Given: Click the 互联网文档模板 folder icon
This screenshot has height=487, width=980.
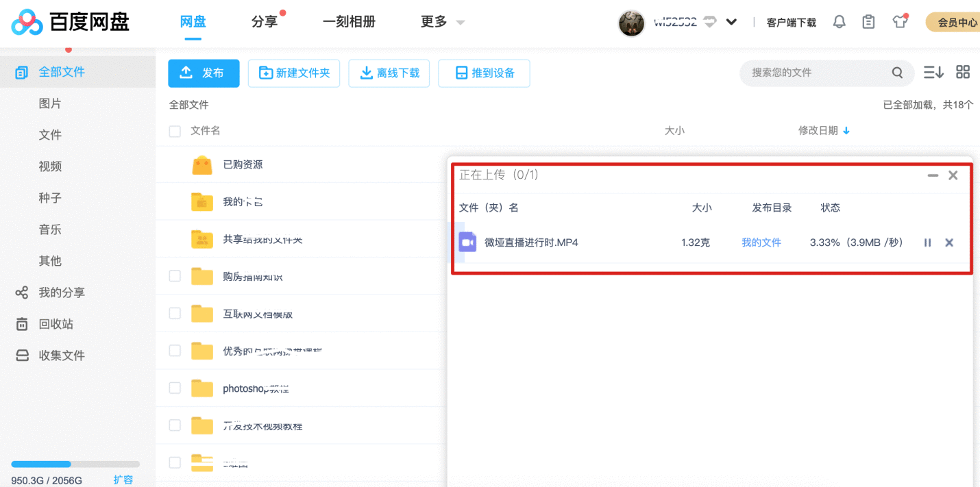Looking at the screenshot, I should [202, 314].
